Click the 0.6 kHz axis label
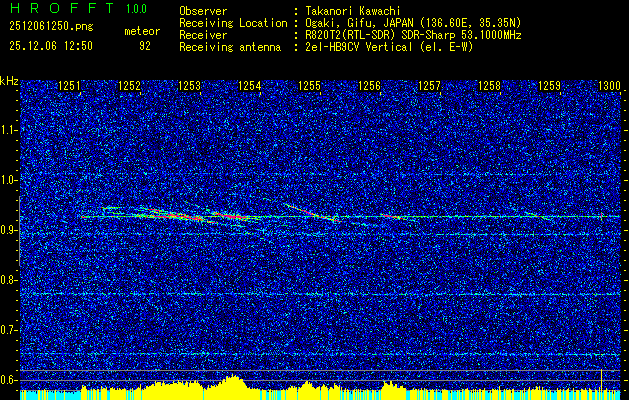 click(8, 380)
